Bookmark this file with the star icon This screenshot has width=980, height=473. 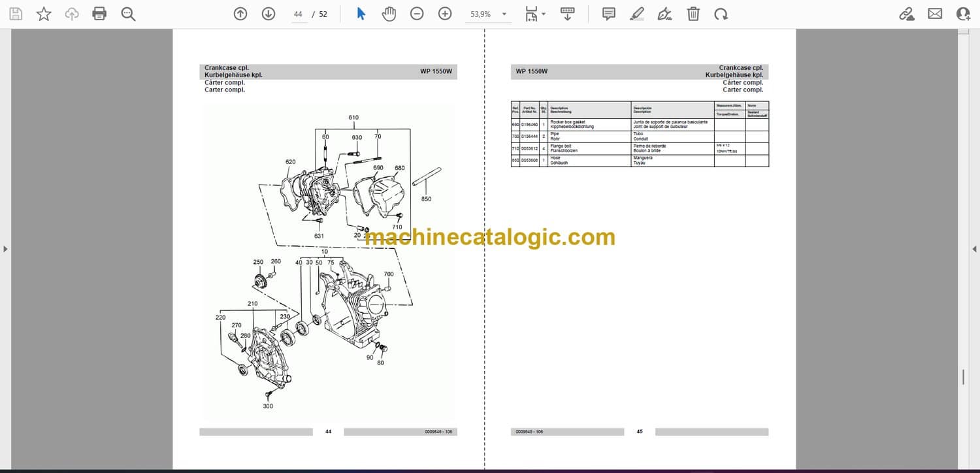click(44, 14)
